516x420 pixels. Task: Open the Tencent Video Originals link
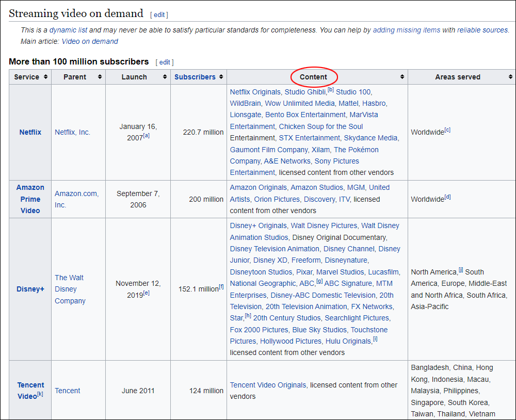(268, 385)
